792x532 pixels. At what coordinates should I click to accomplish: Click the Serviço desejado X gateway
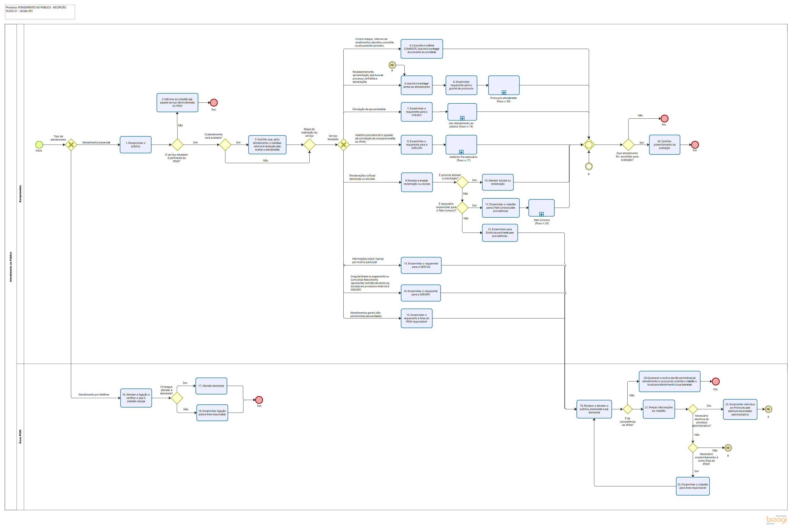point(344,145)
